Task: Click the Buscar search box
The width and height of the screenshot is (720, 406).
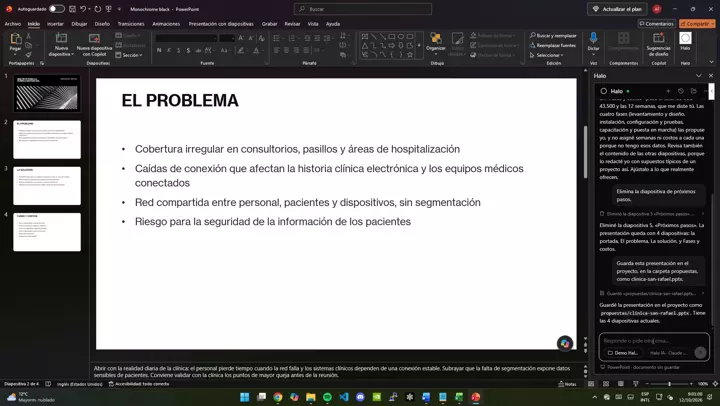Action: click(363, 9)
